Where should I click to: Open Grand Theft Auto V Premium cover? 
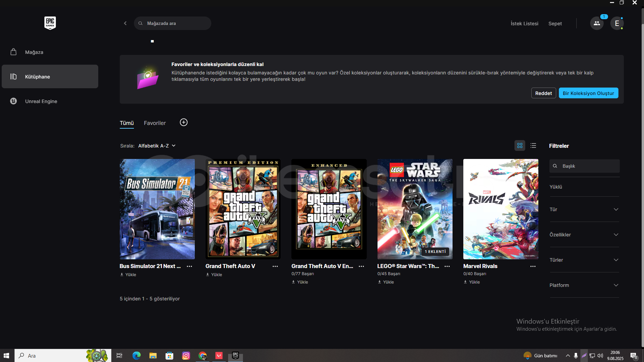243,209
